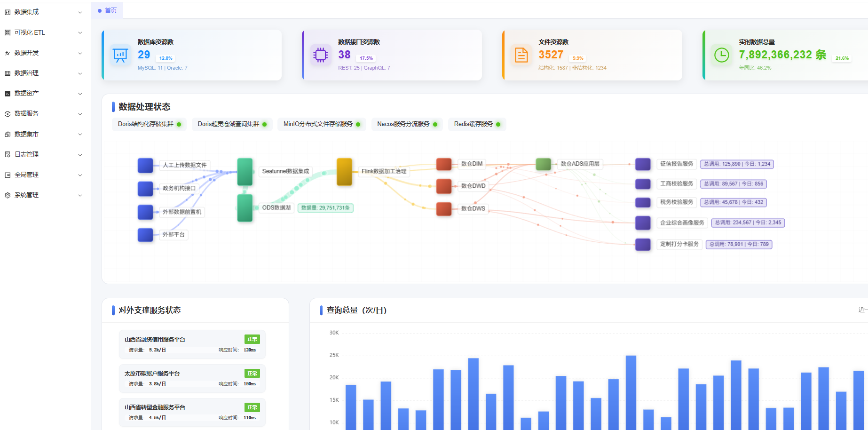The image size is (868, 430).
Task: Click the 山西省融资信用服务平台 normal status badge
Action: click(x=252, y=339)
